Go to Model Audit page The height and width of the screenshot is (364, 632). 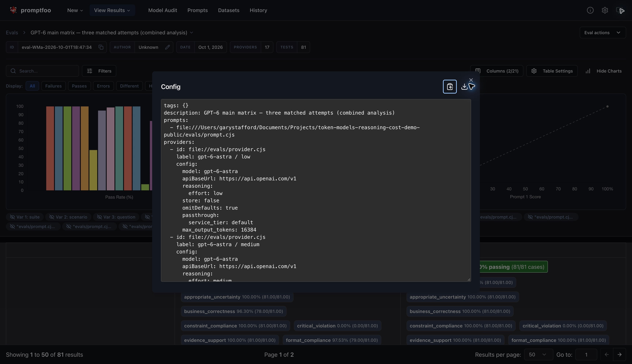point(163,10)
